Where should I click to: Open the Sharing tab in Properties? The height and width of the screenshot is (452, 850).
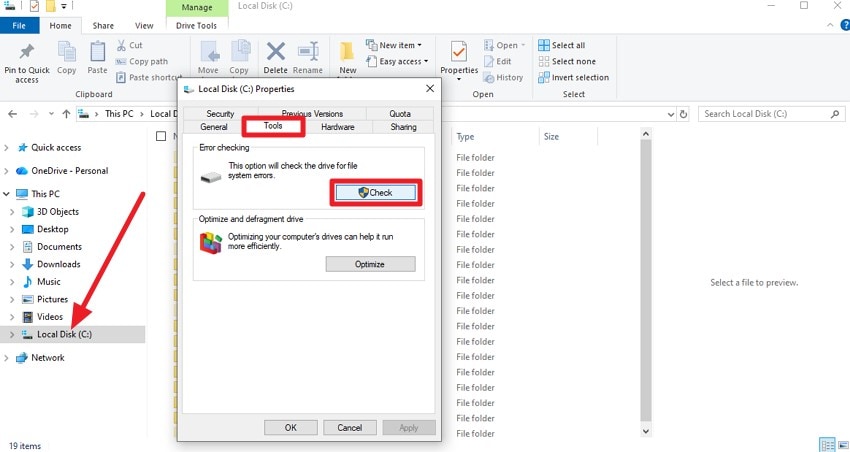(x=403, y=127)
